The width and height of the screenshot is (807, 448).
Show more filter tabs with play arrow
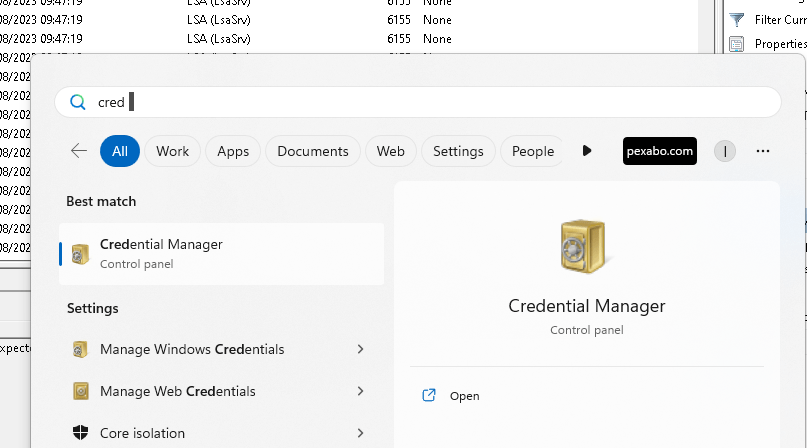coord(587,151)
